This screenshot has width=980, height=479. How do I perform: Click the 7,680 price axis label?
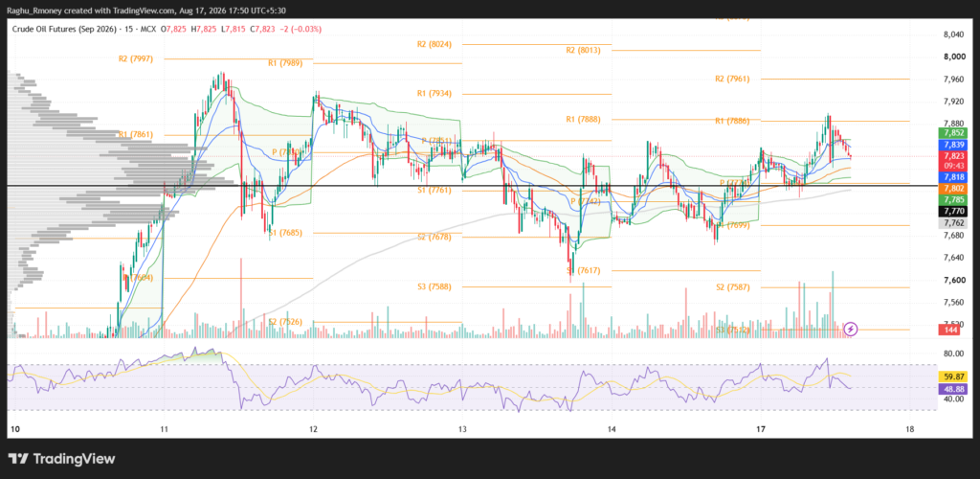[953, 235]
